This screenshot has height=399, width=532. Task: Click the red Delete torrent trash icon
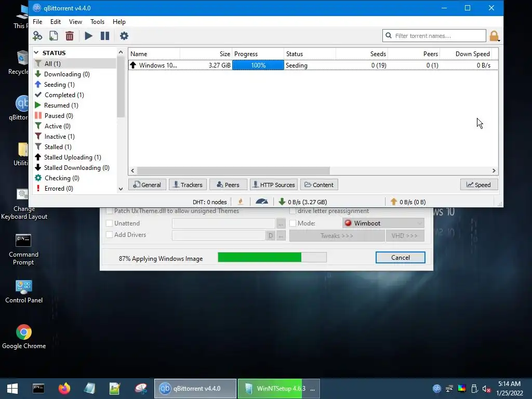[70, 36]
